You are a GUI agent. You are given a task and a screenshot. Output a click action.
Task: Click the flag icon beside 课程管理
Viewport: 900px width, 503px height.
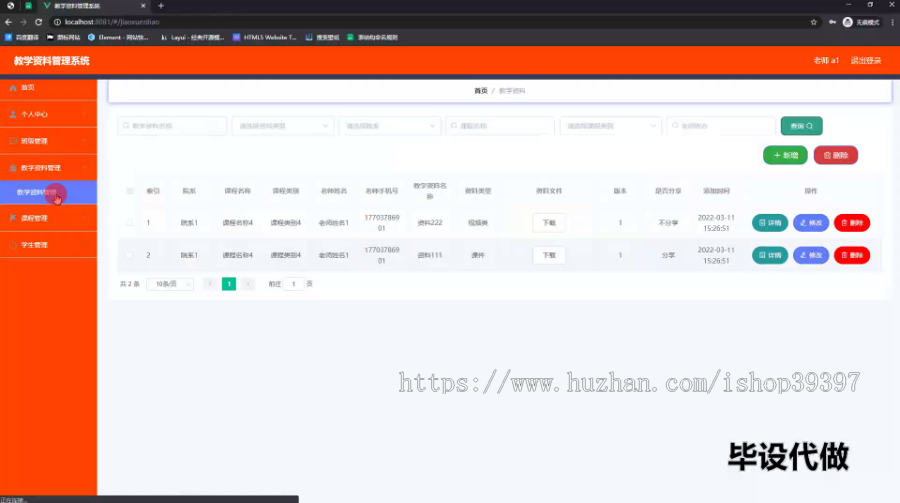coord(13,218)
